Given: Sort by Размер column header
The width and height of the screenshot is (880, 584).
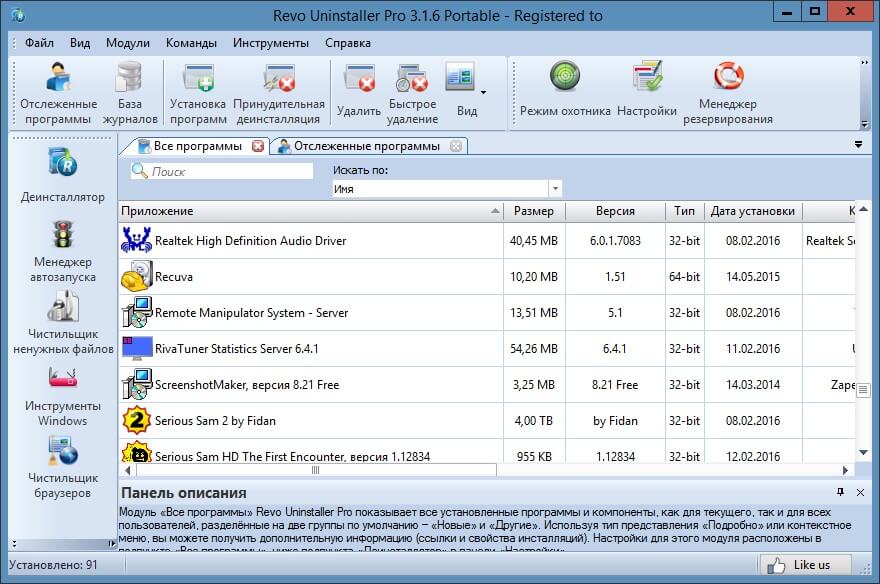Looking at the screenshot, I should click(534, 211).
